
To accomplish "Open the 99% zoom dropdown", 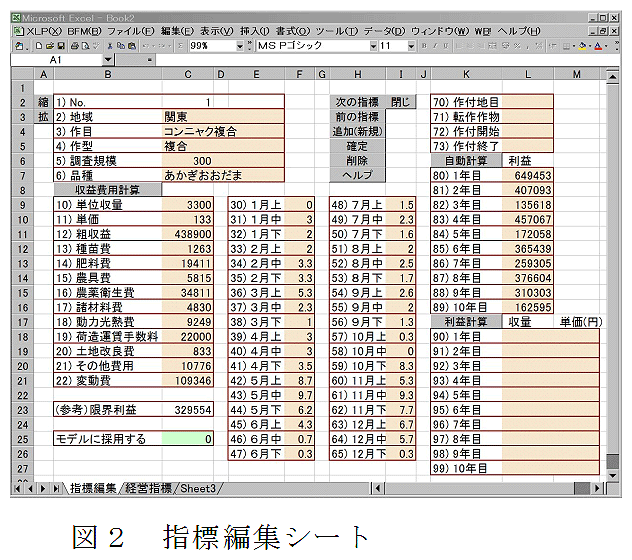I will tap(239, 46).
